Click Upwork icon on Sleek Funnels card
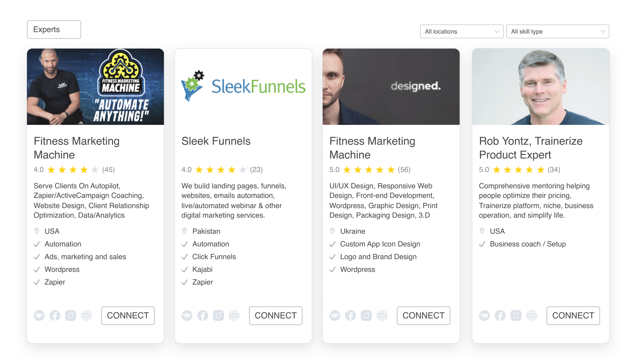Viewport: 636px width, 364px height. (x=187, y=316)
